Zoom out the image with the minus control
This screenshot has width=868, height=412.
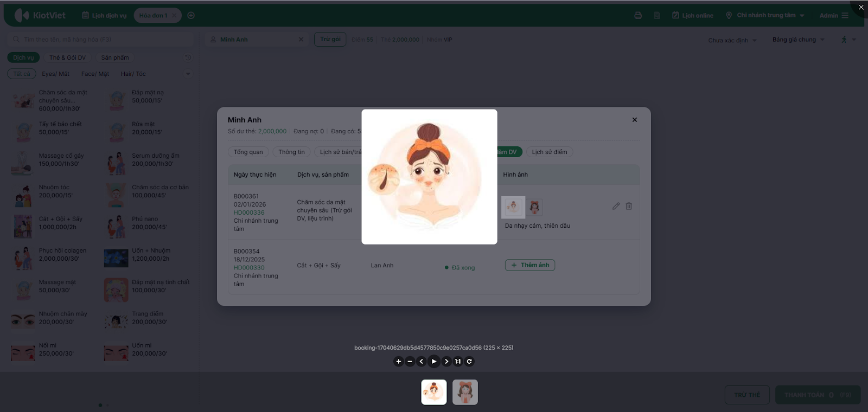tap(410, 362)
